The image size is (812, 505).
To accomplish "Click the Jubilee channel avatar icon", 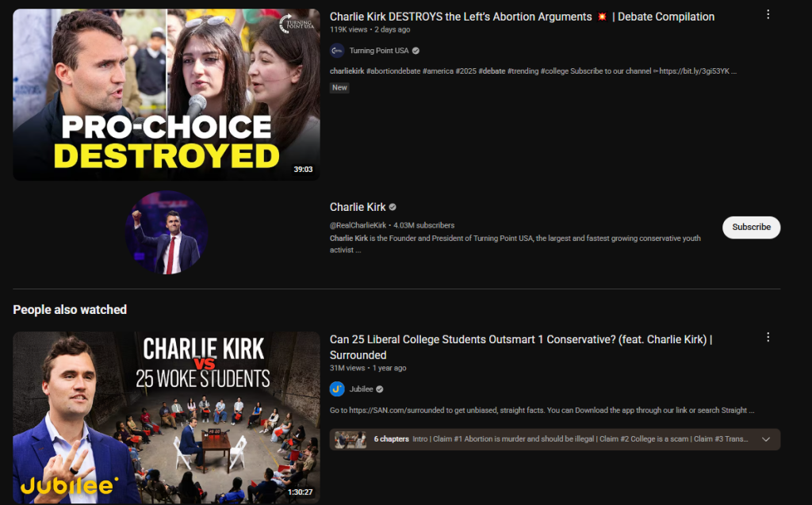I will (337, 389).
